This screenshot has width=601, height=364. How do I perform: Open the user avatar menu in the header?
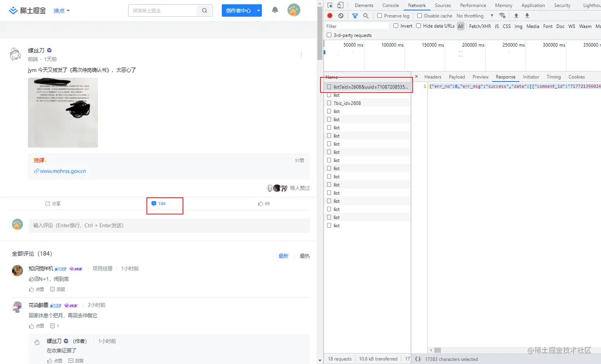(x=294, y=10)
